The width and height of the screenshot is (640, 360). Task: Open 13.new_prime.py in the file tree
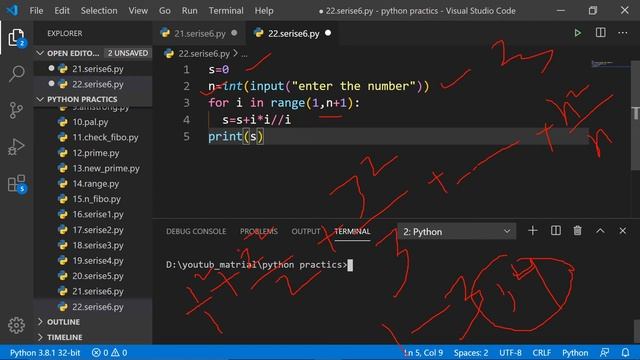click(93, 168)
